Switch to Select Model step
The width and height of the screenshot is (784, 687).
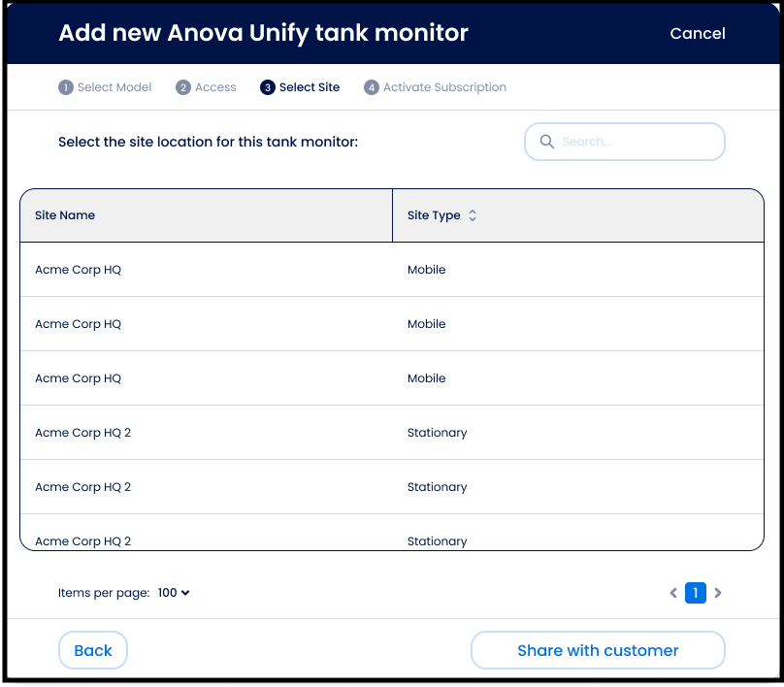(x=114, y=87)
